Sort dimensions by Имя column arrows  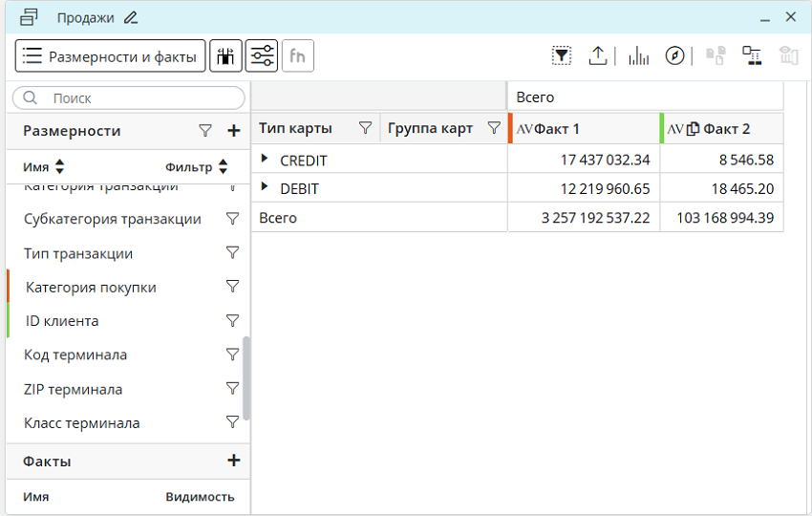coord(60,166)
